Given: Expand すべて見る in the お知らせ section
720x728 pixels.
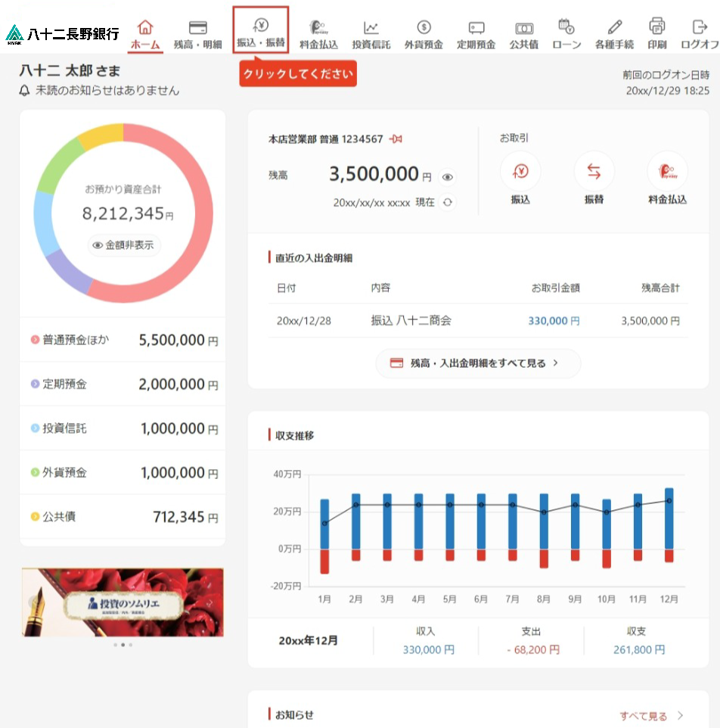Looking at the screenshot, I should (x=651, y=715).
